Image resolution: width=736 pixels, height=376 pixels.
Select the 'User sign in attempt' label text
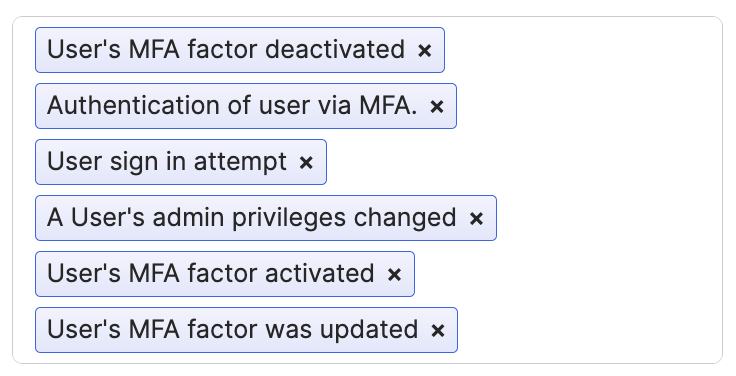click(167, 161)
